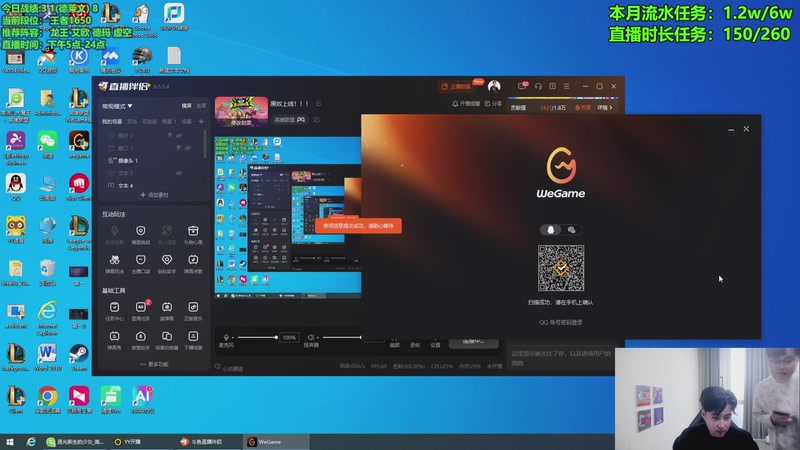
Task: Toggle the lock on the first source row
Action: pos(170,136)
